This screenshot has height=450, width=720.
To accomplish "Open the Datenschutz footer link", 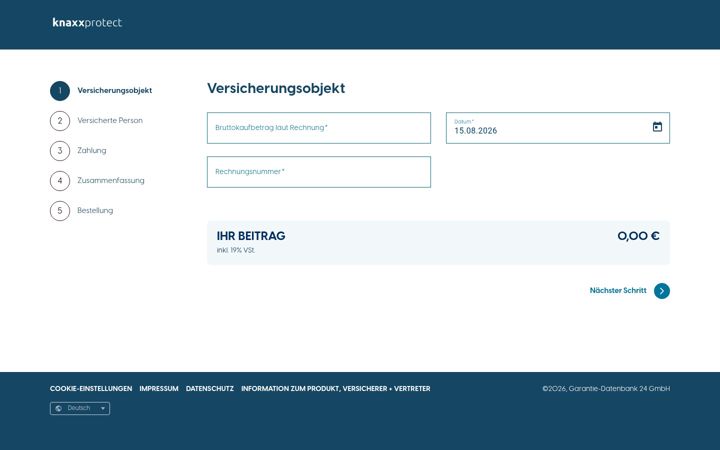I will tap(210, 388).
